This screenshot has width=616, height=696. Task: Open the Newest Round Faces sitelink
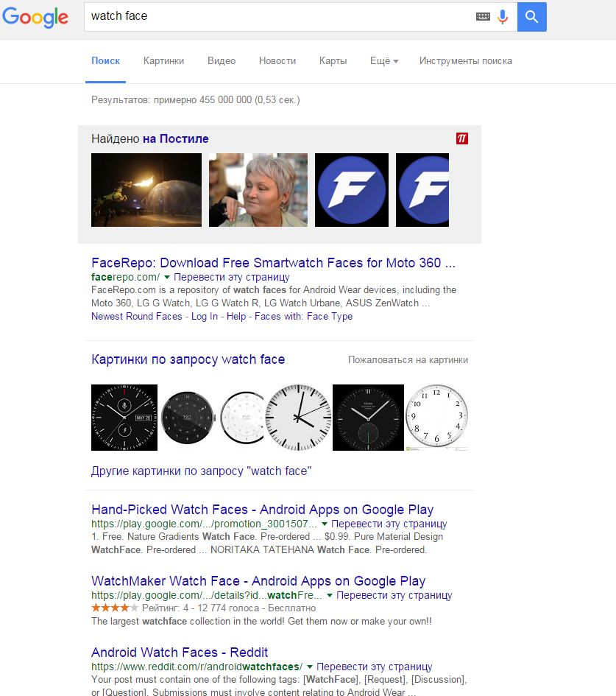click(137, 317)
